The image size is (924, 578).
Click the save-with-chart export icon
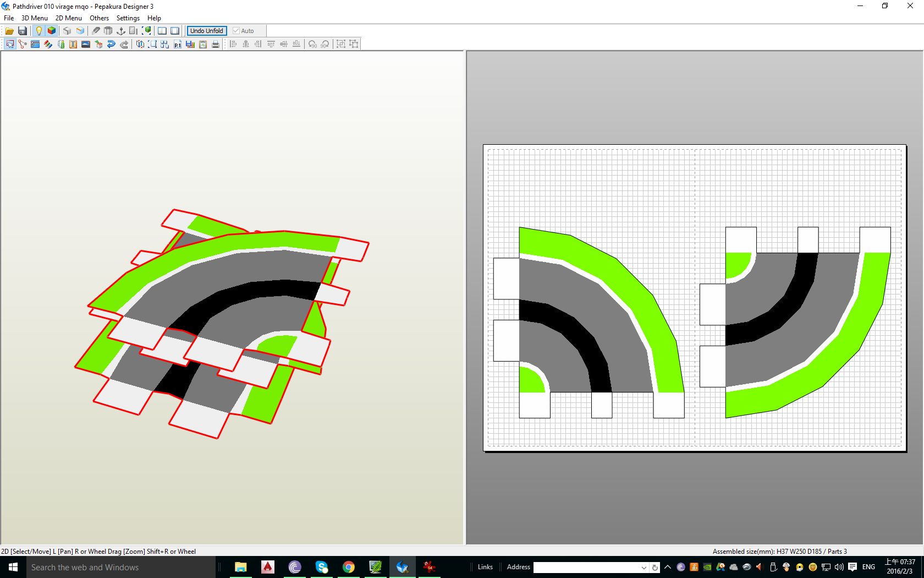[x=190, y=44]
